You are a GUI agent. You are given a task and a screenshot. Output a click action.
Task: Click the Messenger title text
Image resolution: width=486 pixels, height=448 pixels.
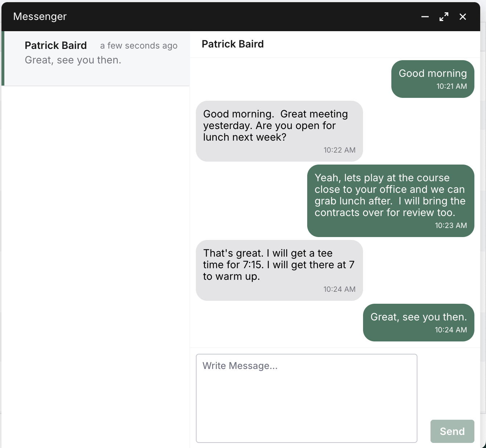(x=40, y=16)
